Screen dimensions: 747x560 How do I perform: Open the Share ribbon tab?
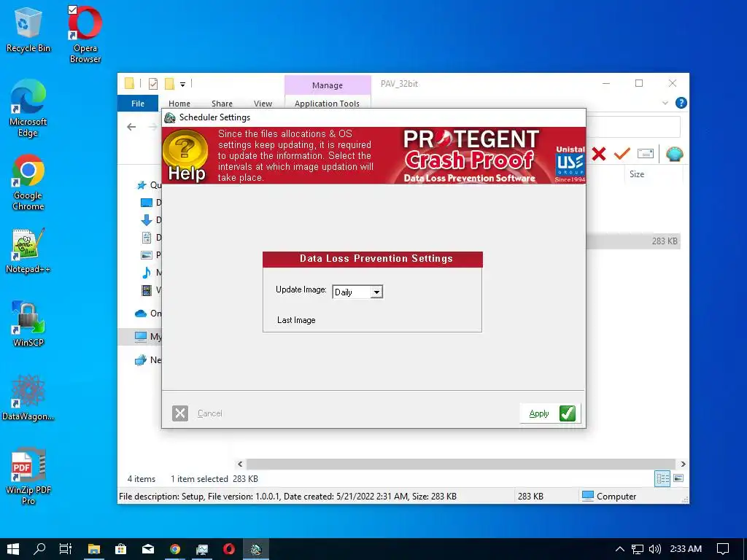pos(222,104)
